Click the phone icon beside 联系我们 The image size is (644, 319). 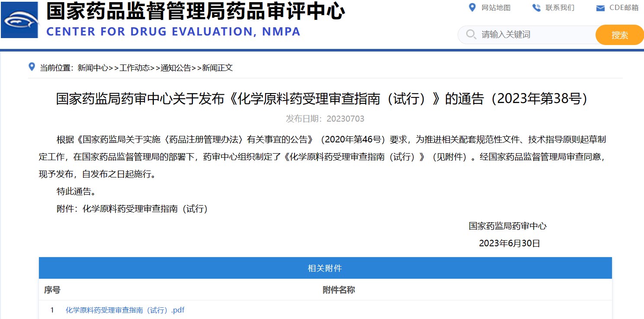click(x=536, y=8)
